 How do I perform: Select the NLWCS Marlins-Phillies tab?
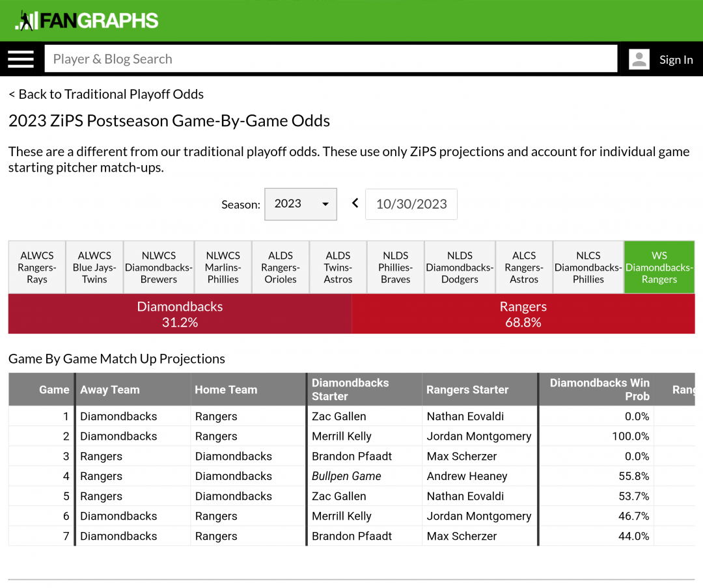(x=223, y=267)
